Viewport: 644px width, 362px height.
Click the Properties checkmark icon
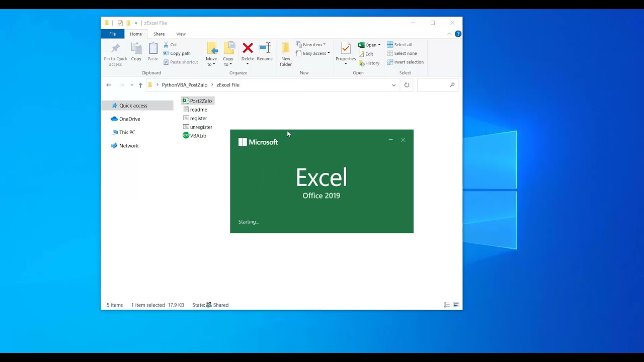coord(346,48)
